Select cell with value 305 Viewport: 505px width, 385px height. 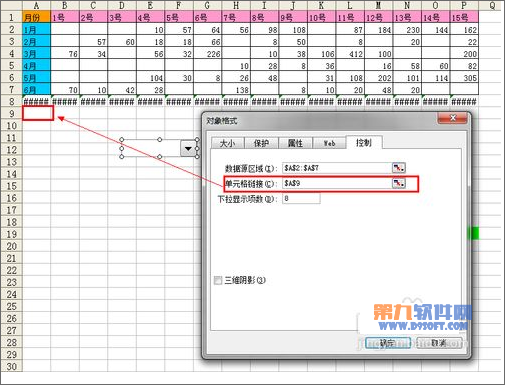pos(464,78)
